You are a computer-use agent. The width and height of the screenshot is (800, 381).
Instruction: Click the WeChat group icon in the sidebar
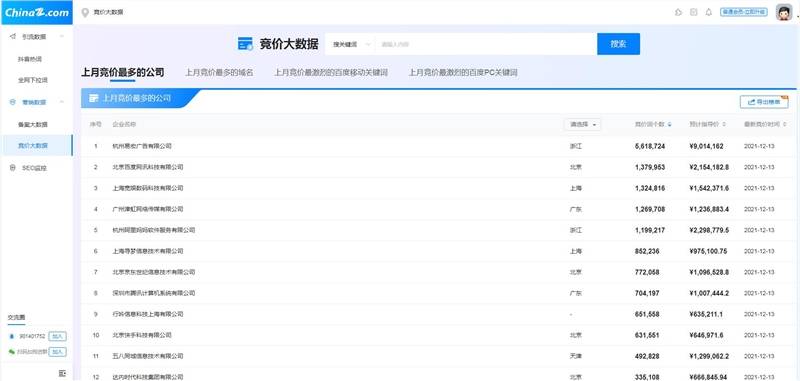[12, 352]
